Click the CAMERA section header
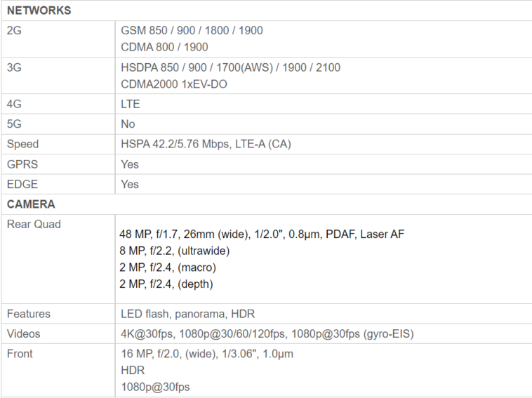532x398 pixels. [x=31, y=204]
